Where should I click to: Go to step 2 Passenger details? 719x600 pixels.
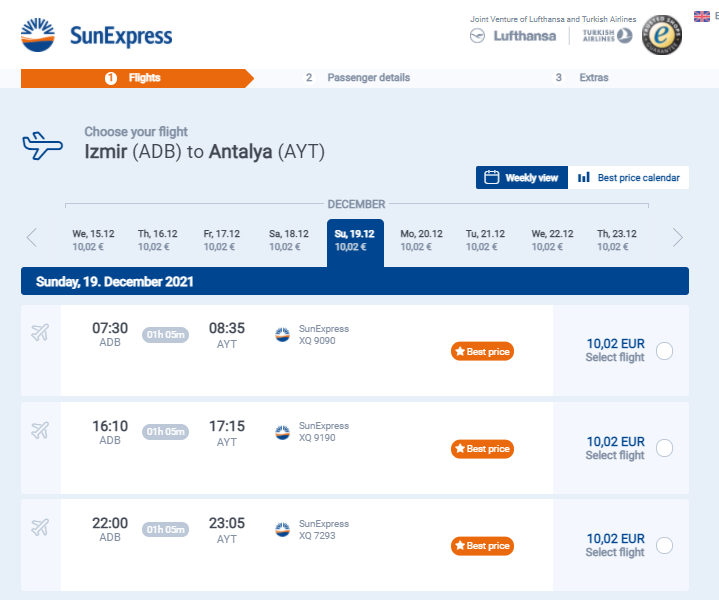(x=358, y=78)
